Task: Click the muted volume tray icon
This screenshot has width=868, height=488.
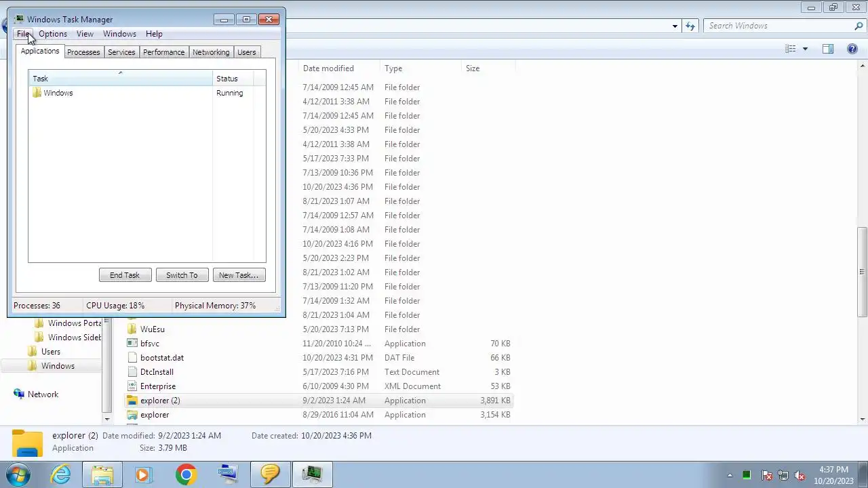Action: coord(800,475)
